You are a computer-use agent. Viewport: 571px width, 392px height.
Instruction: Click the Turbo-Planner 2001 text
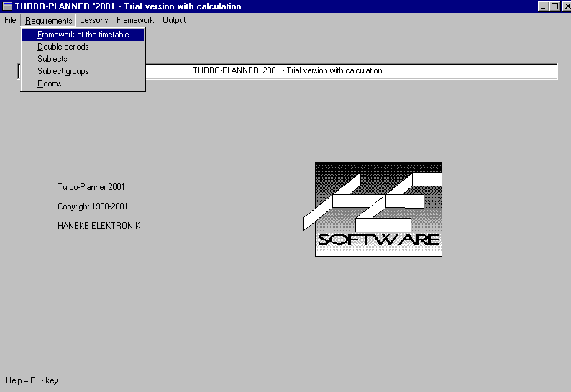91,187
